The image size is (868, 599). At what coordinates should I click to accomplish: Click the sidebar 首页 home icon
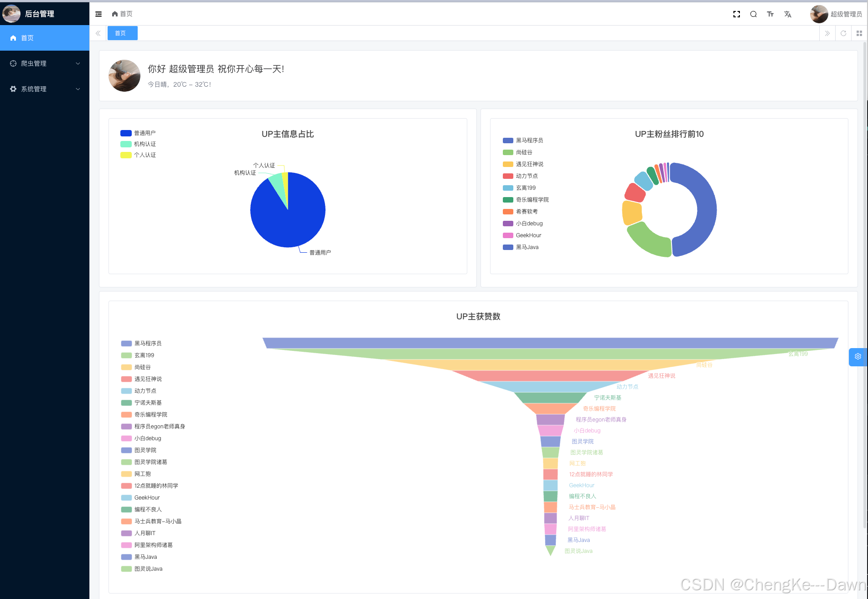(13, 38)
